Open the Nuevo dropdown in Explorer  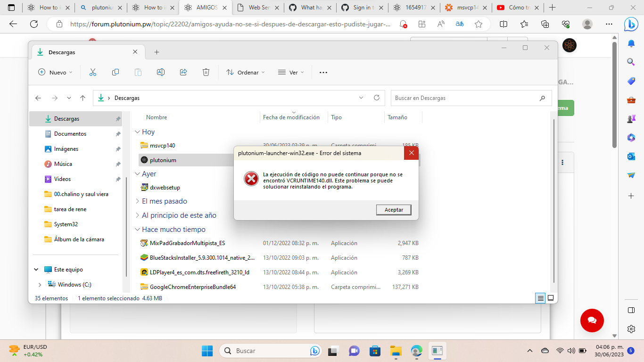[x=55, y=72]
